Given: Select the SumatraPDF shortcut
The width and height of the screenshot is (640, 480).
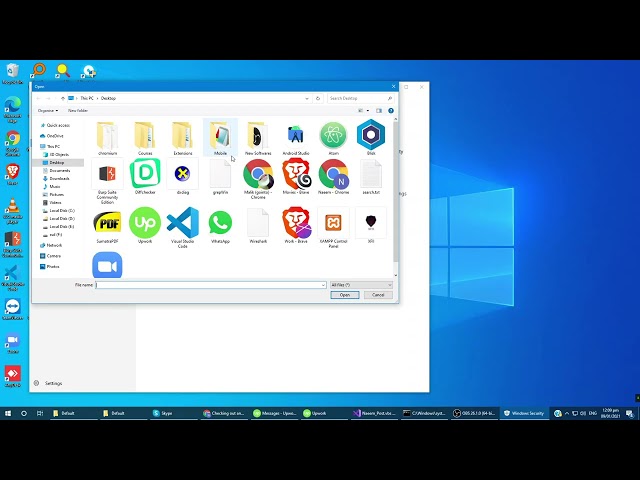Looking at the screenshot, I should click(x=107, y=226).
